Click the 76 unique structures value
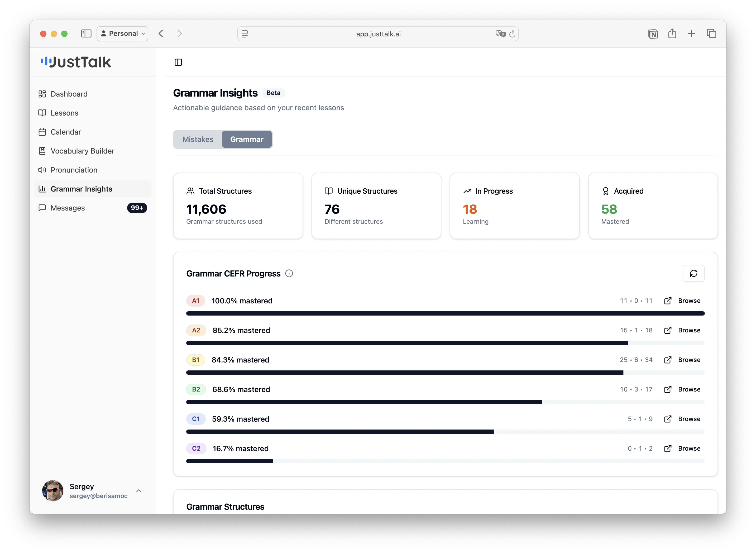Screen dimensions: 756x553 [x=332, y=209]
